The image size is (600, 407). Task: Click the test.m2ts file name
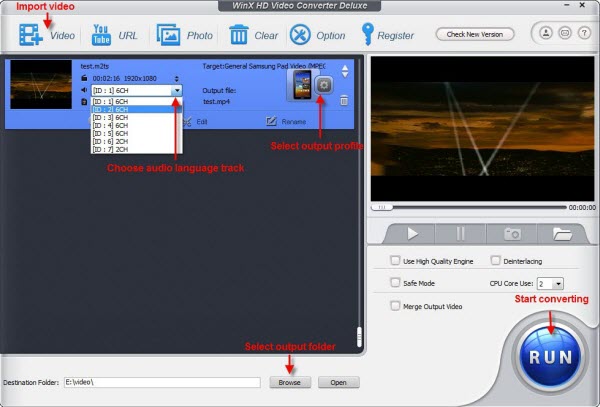(95, 66)
